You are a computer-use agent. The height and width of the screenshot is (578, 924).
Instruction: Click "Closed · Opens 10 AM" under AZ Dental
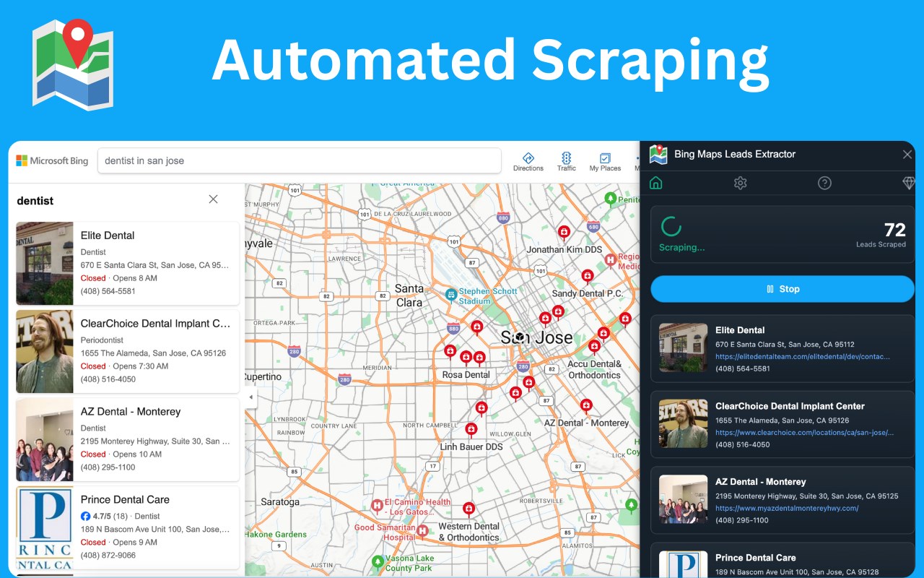(x=121, y=454)
